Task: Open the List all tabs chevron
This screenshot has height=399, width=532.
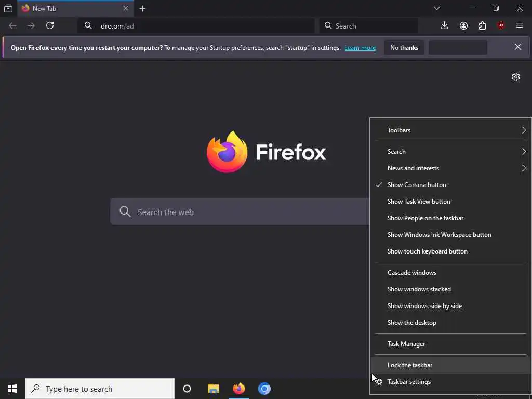Action: pos(436,8)
